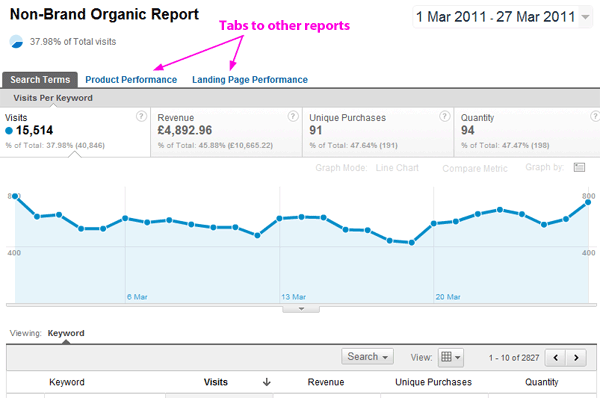Open help icon for Visits metric
Viewport: 600px width, 398px height.
pos(141,116)
